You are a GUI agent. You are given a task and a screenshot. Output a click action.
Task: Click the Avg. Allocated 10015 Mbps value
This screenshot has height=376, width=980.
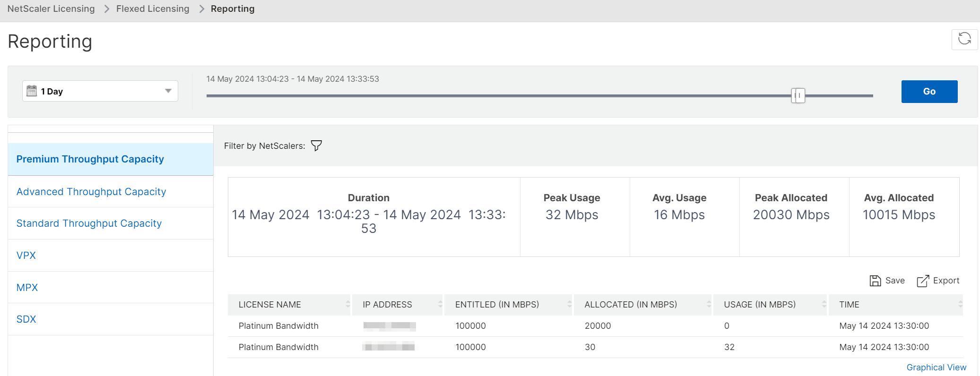pos(899,215)
